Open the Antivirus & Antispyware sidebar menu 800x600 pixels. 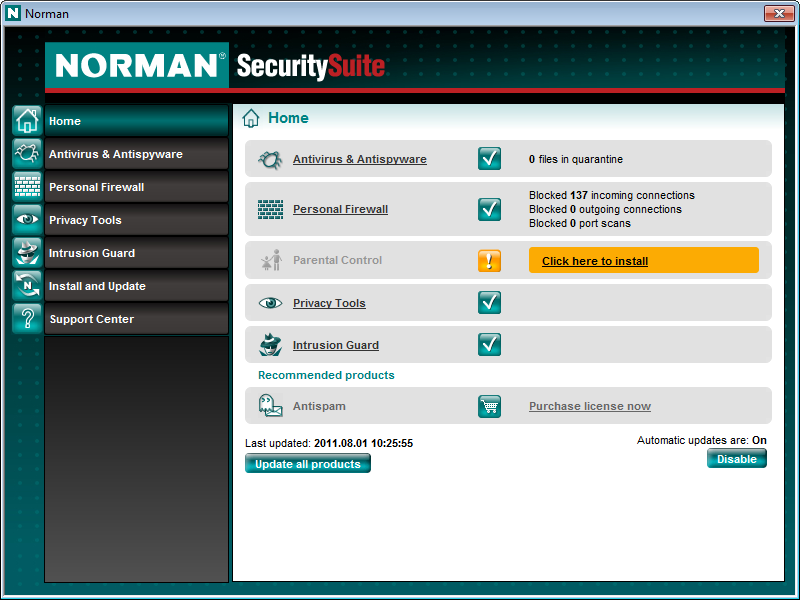point(136,154)
